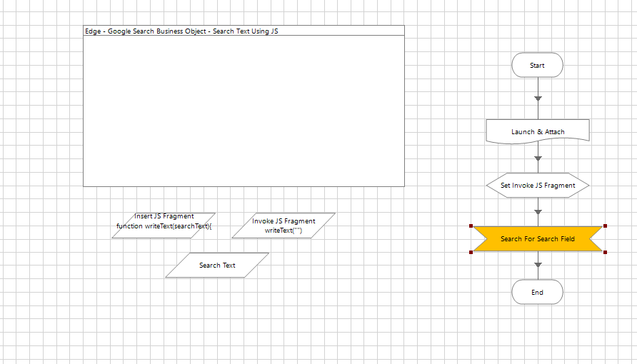Select the Set Invoke JS Fragment stage
Screen dimensions: 637x364
click(x=538, y=185)
